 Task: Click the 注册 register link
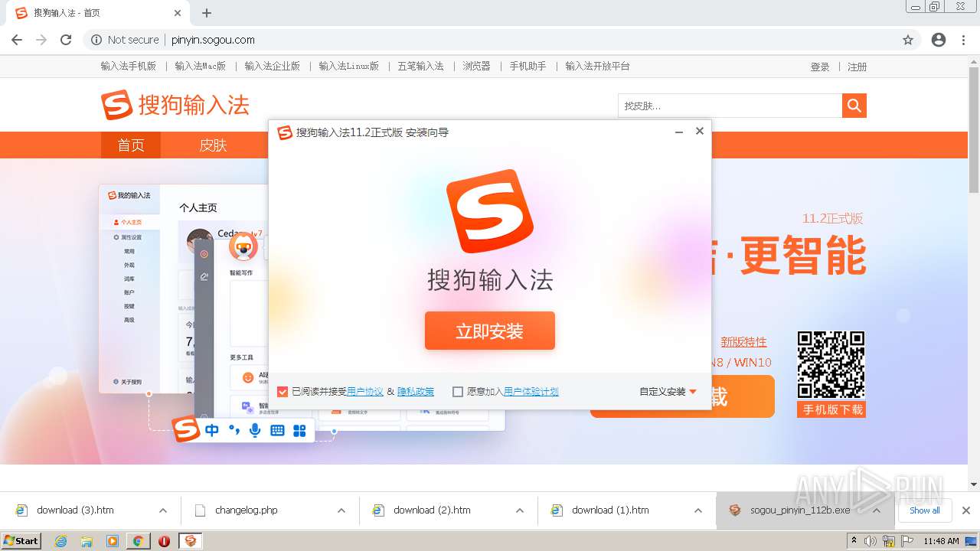coord(857,67)
